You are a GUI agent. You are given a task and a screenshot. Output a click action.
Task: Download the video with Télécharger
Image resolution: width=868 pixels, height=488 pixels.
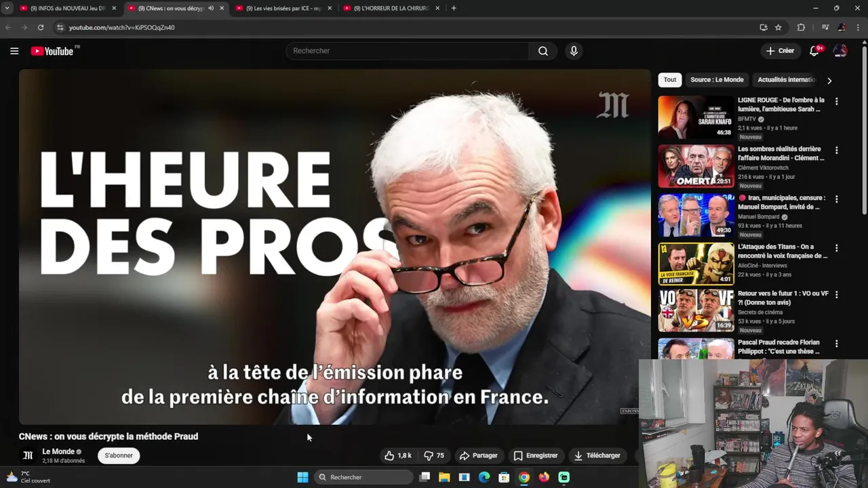click(597, 455)
